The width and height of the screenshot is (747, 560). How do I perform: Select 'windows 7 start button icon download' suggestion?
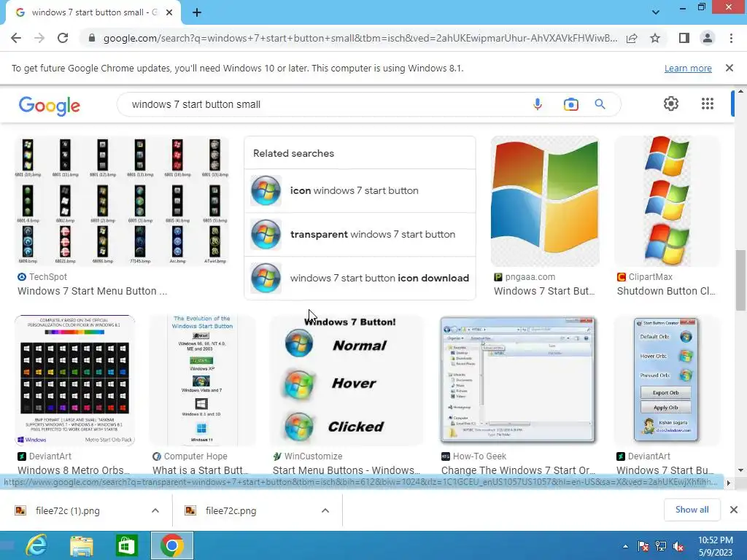click(x=360, y=278)
